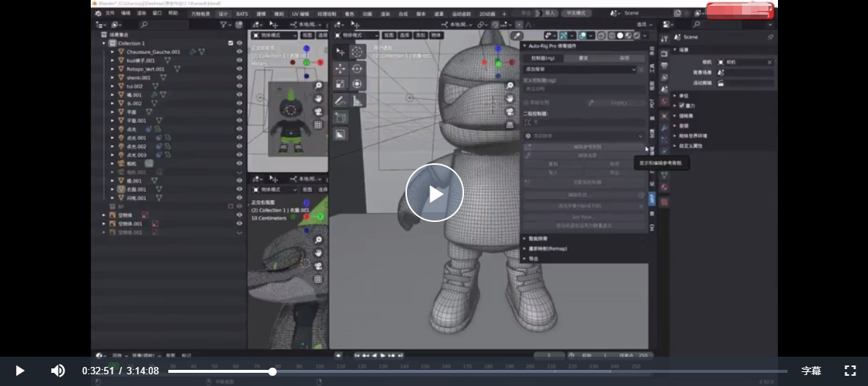Open the 添加骨架 dropdown
Image resolution: width=868 pixels, height=386 pixels.
(580, 70)
